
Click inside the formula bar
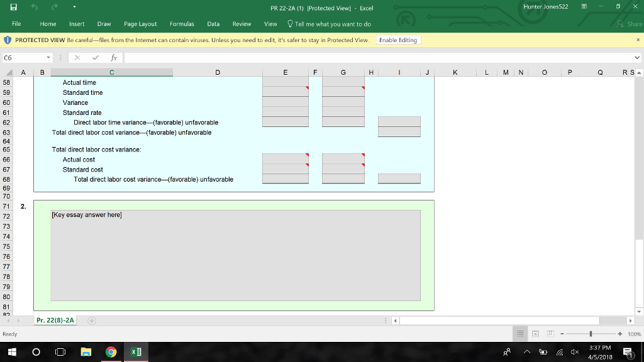(x=378, y=58)
